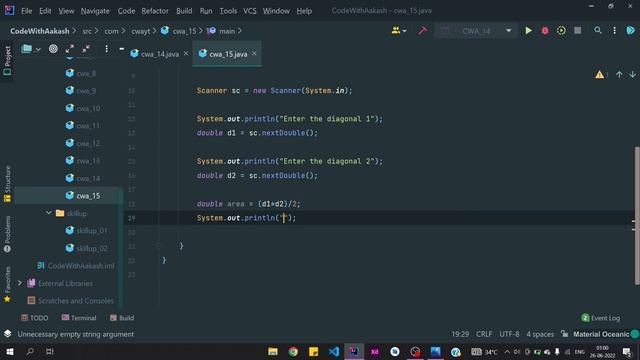Viewport: 640px width, 360px height.
Task: Toggle the Structure tool window
Action: coord(7,184)
